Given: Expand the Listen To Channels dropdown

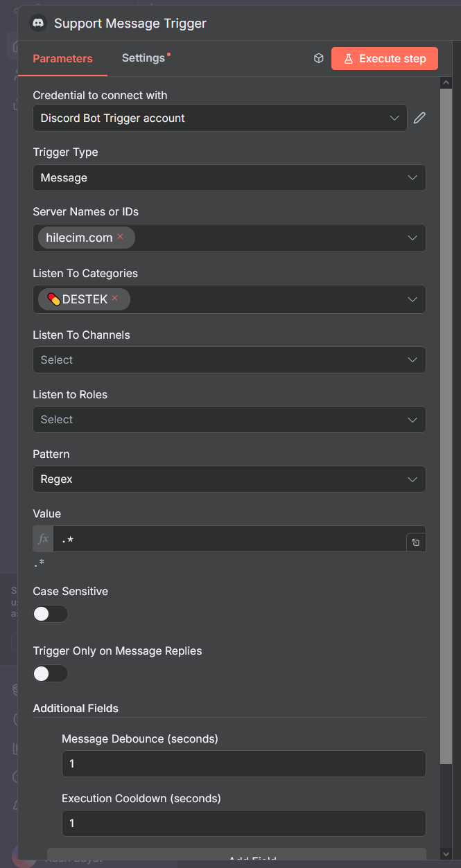Looking at the screenshot, I should [229, 360].
